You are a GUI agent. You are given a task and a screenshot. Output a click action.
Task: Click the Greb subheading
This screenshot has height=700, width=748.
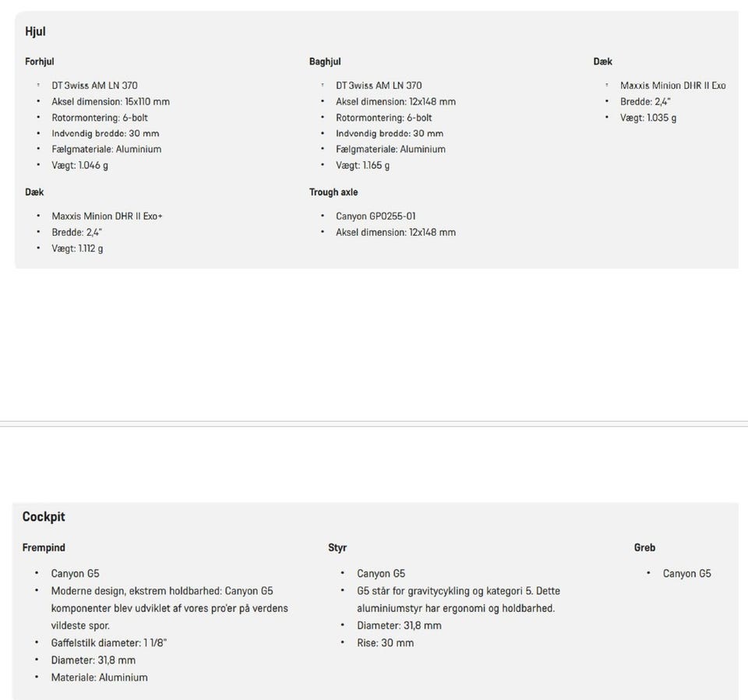644,548
